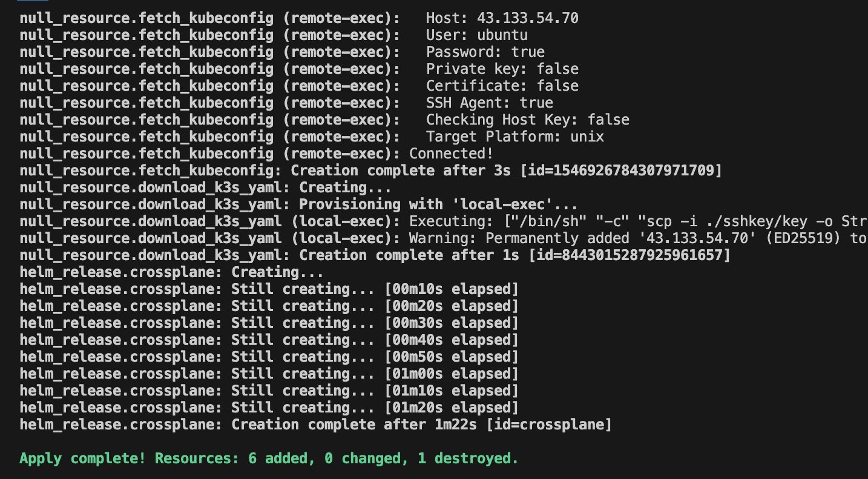868x479 pixels.
Task: Click the '[01m20s elapsed]' timestamp
Action: (452, 408)
